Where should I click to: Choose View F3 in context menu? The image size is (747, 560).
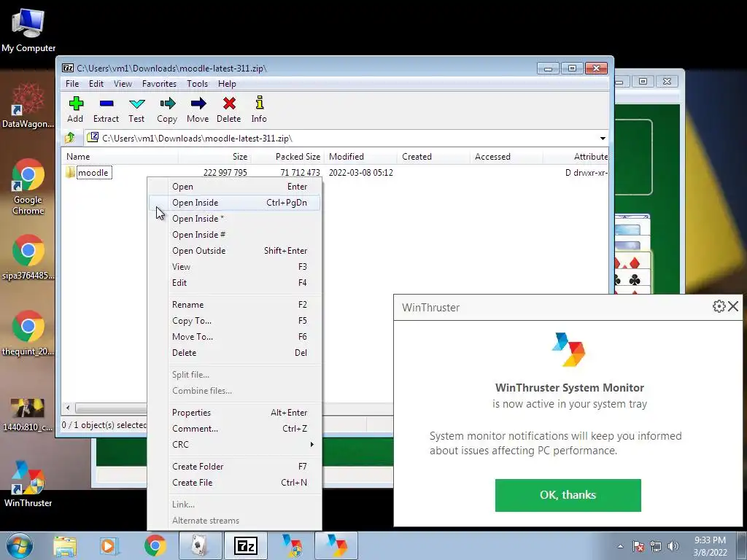tap(234, 267)
